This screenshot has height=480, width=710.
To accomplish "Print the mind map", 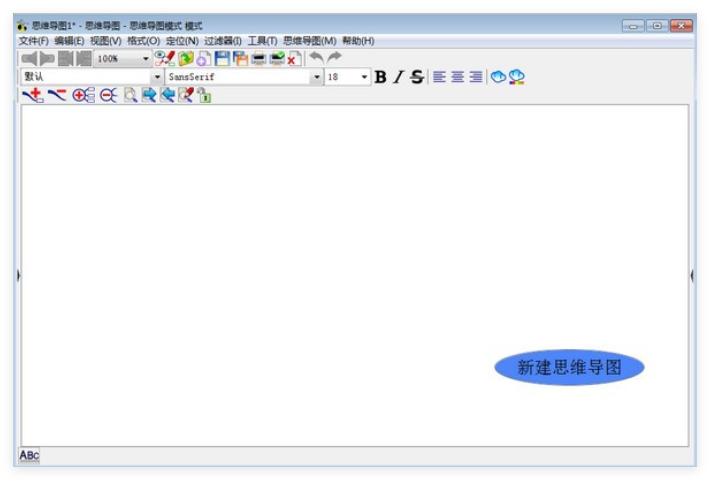I will click(259, 58).
